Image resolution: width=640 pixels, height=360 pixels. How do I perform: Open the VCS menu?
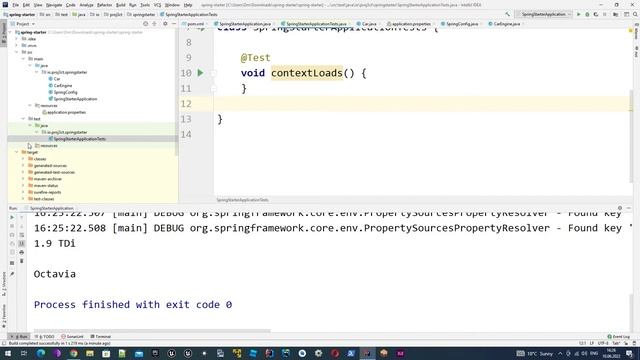(157, 5)
